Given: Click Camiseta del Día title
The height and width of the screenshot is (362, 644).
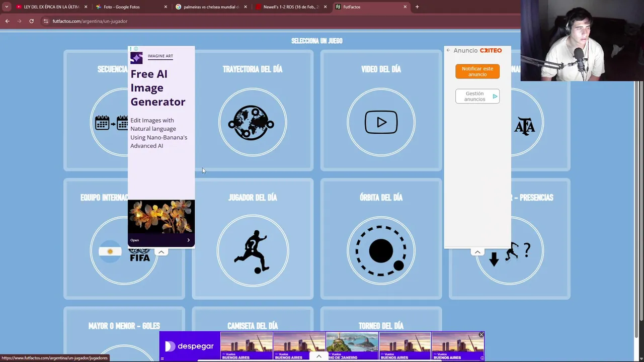Looking at the screenshot, I should [253, 326].
